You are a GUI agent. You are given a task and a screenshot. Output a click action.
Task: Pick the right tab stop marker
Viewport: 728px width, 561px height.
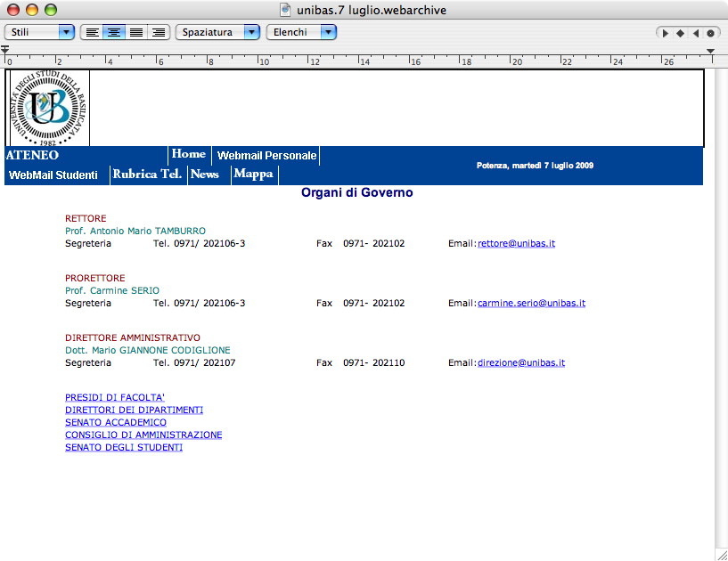[695, 33]
